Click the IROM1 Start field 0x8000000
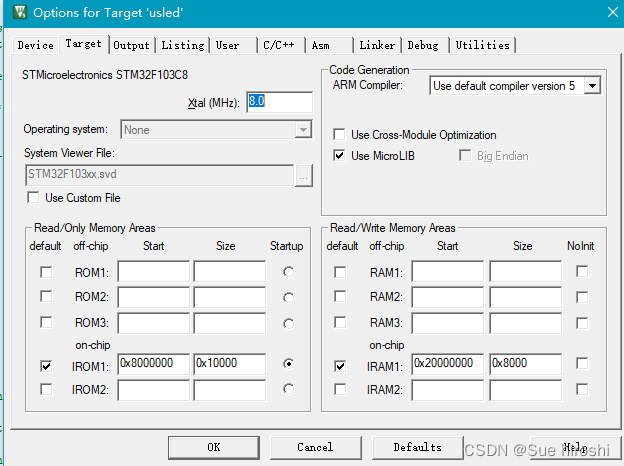624x466 pixels. pyautogui.click(x=154, y=364)
